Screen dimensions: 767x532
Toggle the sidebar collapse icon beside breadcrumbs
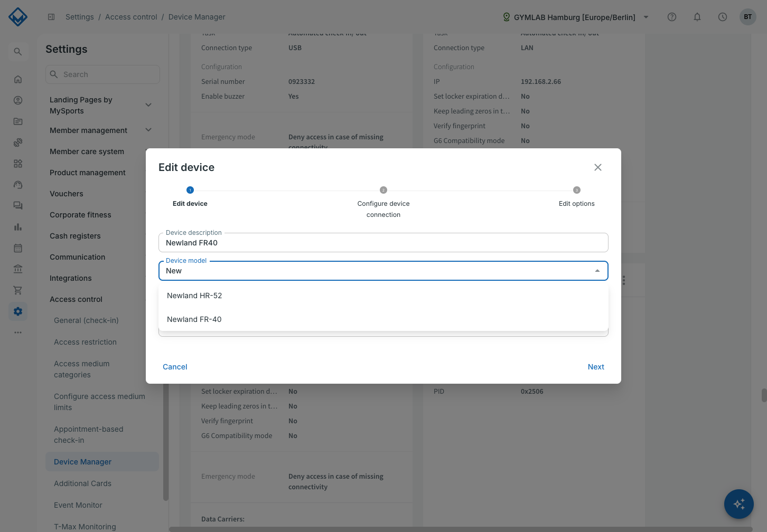51,17
